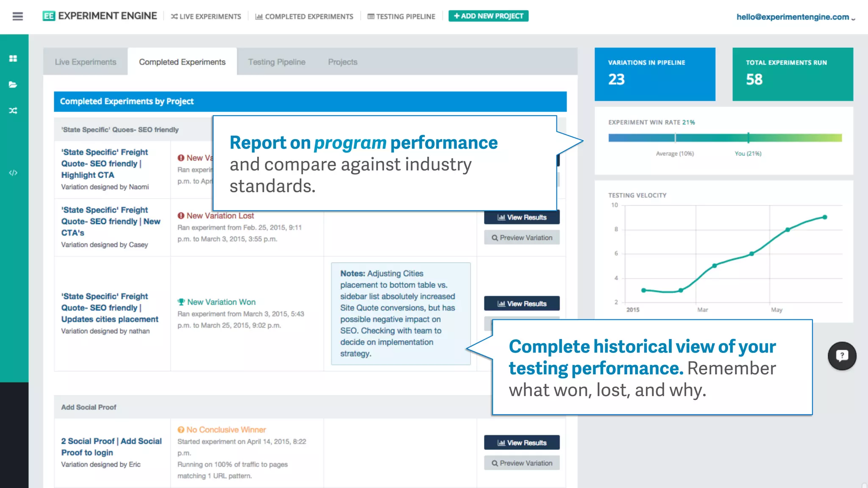Open the hamburger menu icon
This screenshot has height=488, width=868.
point(17,17)
